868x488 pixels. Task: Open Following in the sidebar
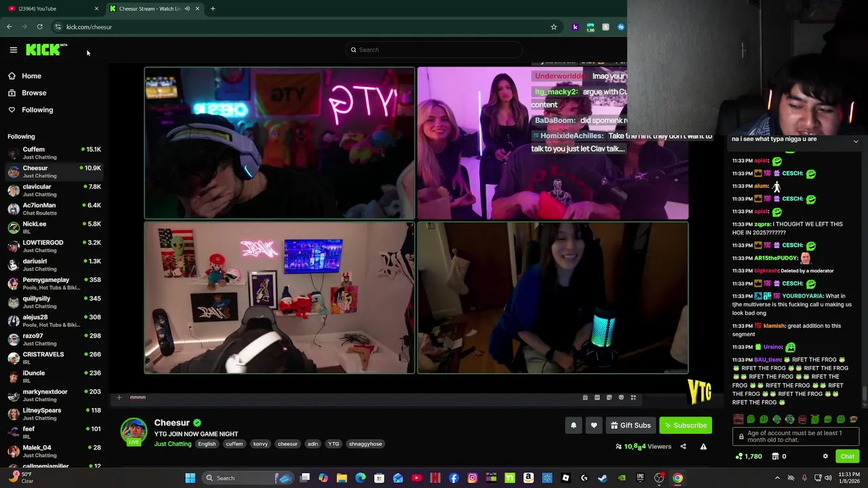[x=37, y=110]
